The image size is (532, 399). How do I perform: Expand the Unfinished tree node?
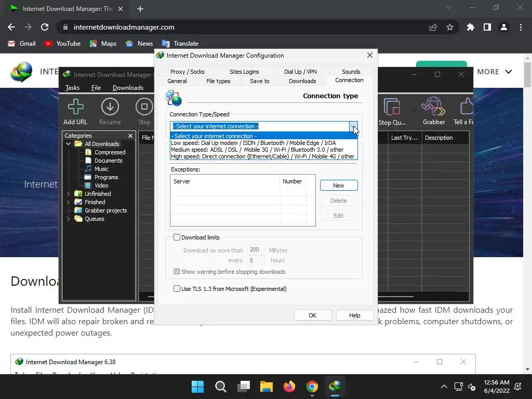pos(68,194)
